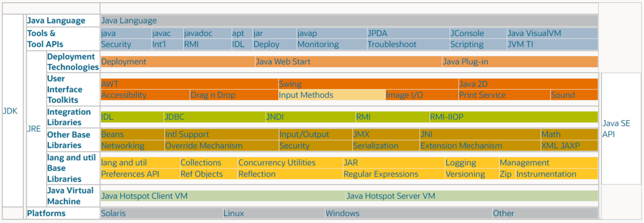Click the Monitoring link
Screen dimensions: 644x223
(318, 44)
